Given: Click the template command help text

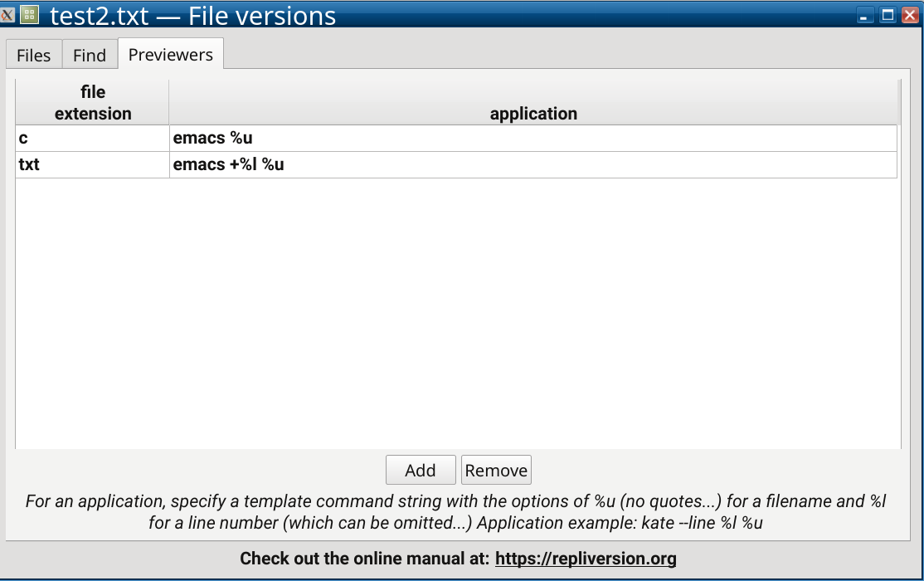Looking at the screenshot, I should coord(455,512).
